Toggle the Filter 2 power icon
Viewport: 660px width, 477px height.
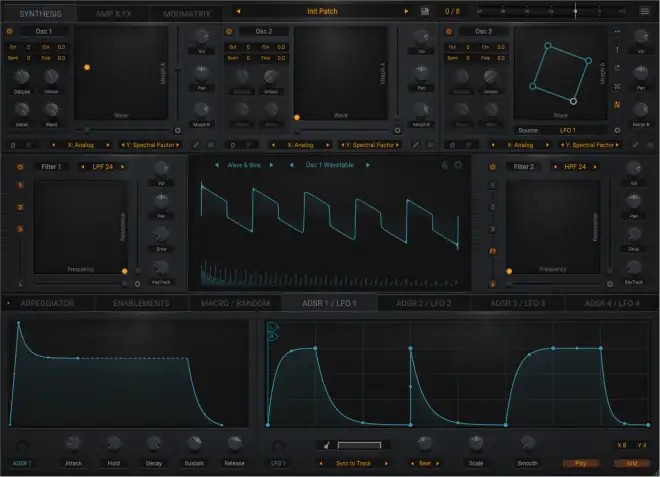[492, 167]
